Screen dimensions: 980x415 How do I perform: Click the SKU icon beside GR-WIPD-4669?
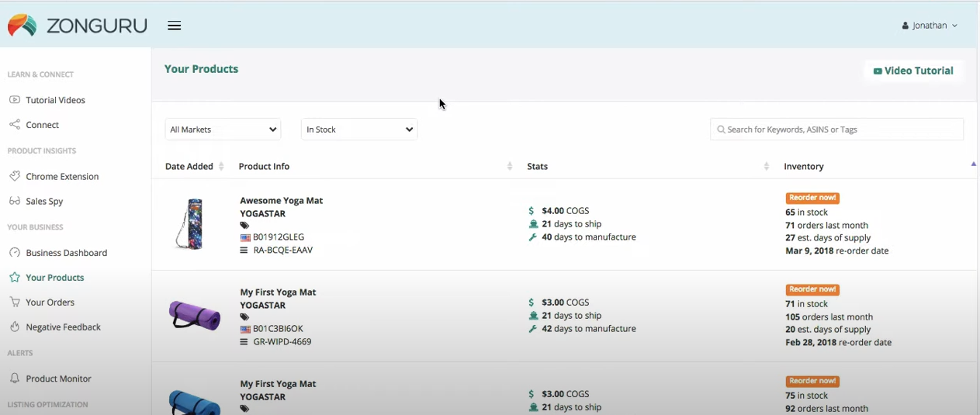click(x=244, y=342)
